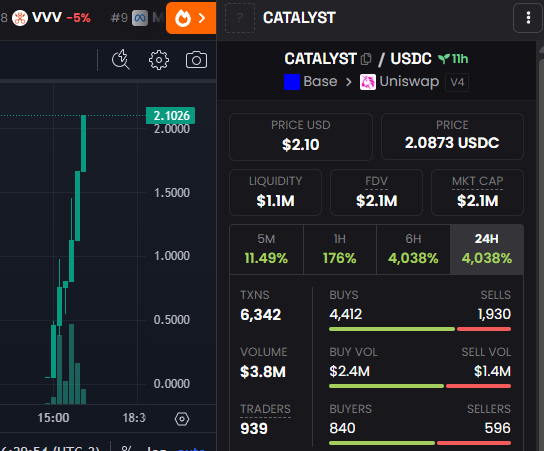Image resolution: width=544 pixels, height=451 pixels.
Task: Click the BUY VOL value $2.4M
Action: 349,371
